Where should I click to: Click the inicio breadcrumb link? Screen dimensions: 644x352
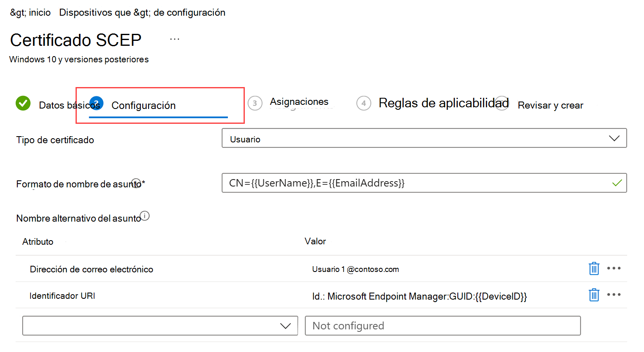(40, 12)
